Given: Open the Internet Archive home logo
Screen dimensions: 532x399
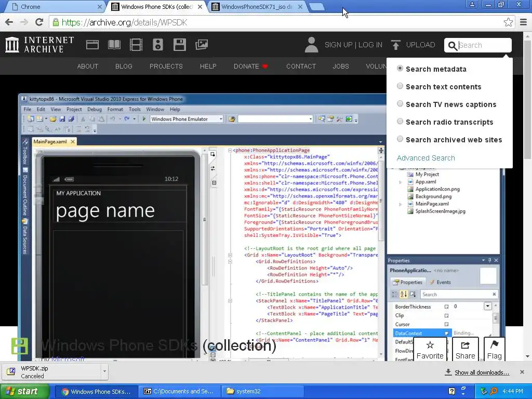Looking at the screenshot, I should [x=39, y=45].
